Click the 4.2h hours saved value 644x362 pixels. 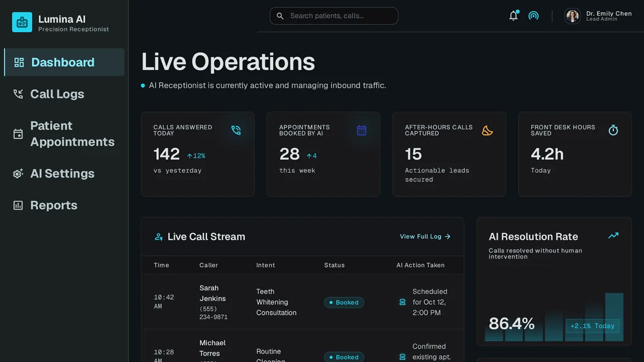(x=547, y=154)
